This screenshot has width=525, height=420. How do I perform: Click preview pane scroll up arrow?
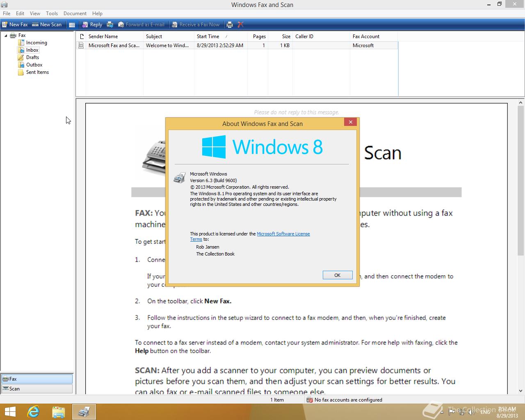coord(521,103)
